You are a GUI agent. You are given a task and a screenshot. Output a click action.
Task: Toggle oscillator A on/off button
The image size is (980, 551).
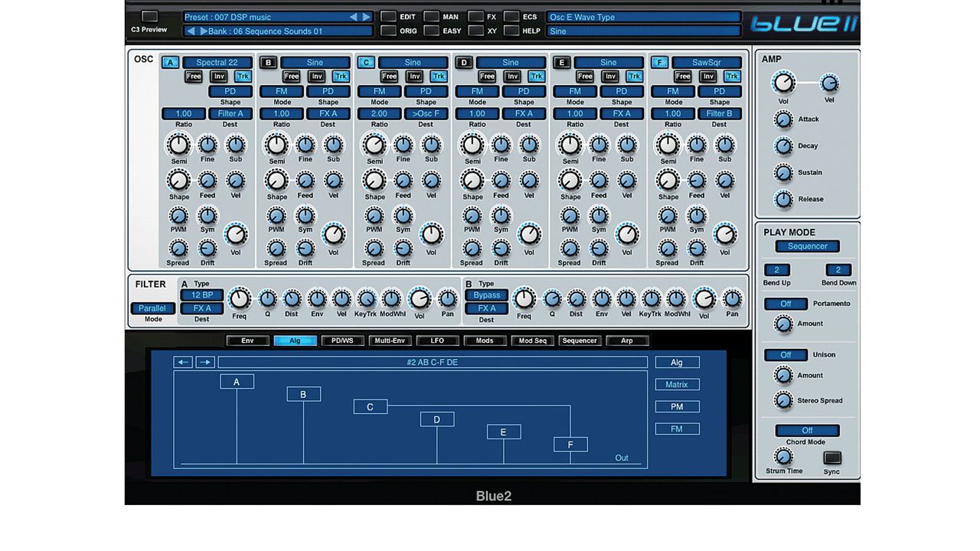pyautogui.click(x=170, y=63)
